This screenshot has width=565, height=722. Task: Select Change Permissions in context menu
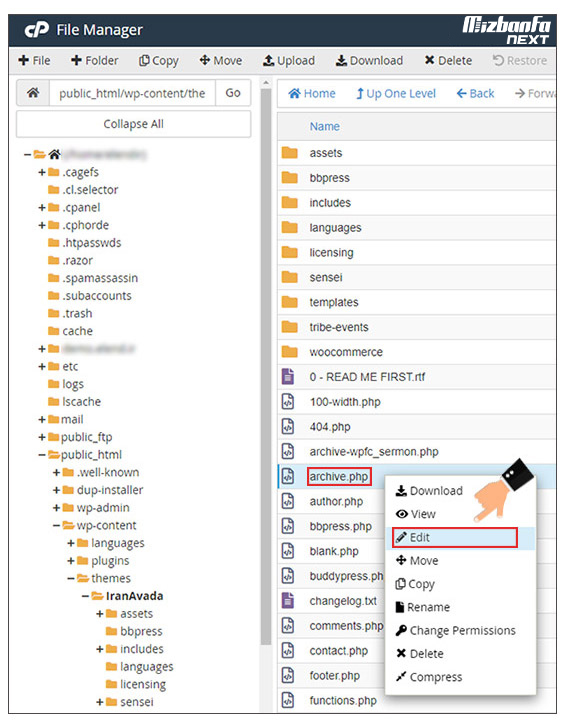(456, 630)
